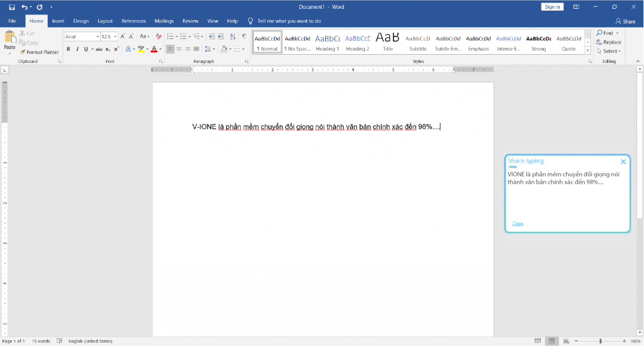The width and height of the screenshot is (644, 346).
Task: Increase font size with Grow Font
Action: 123,36
